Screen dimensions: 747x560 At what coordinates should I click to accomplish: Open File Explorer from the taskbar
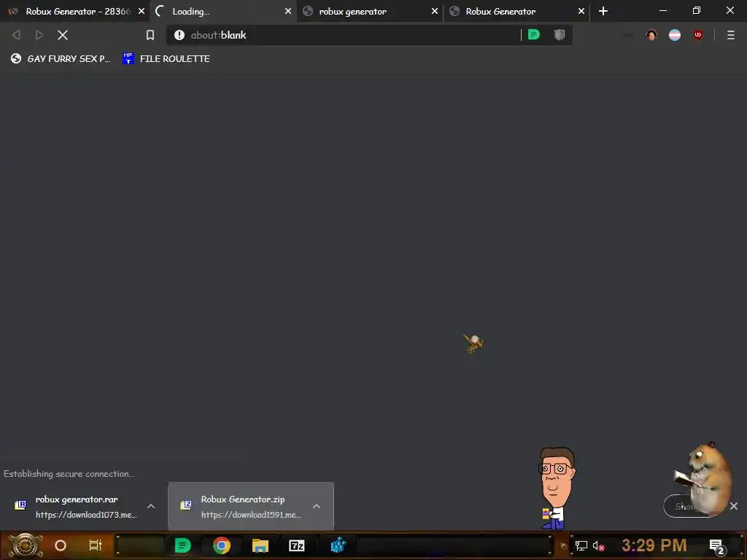(260, 545)
